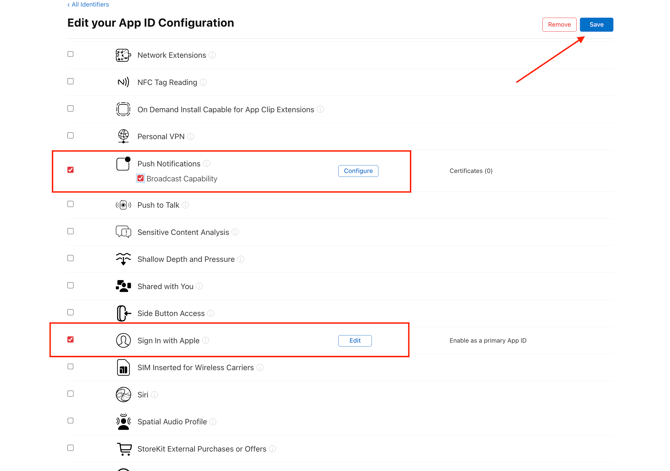The width and height of the screenshot is (670, 471).
Task: Click the Spatial Audio Profile icon
Action: (x=123, y=422)
